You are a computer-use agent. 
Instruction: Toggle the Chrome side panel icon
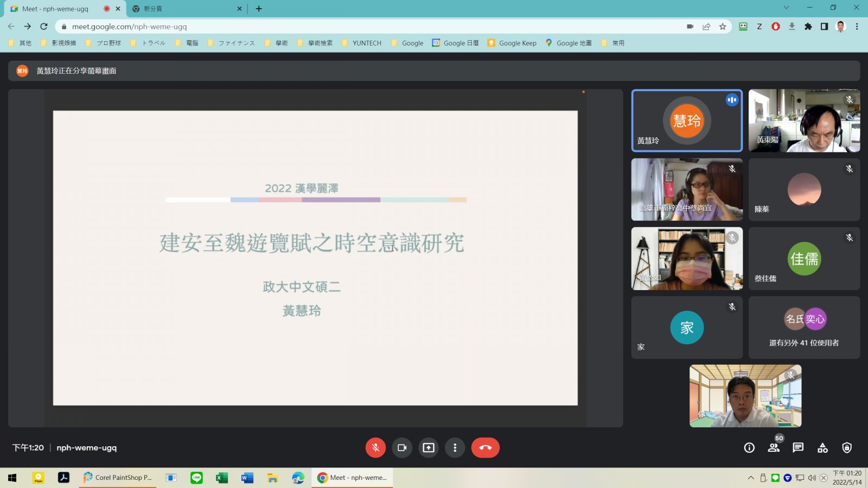(824, 27)
